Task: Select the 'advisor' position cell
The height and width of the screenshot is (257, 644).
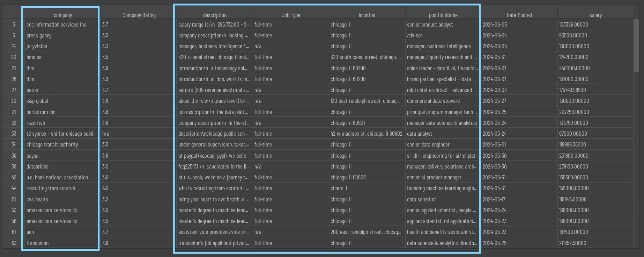Action: click(443, 35)
